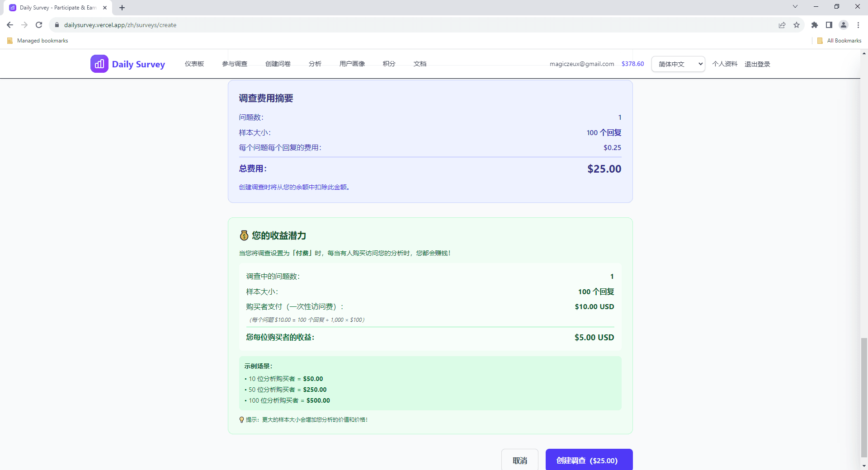Open the share icon in the address bar
Screen dimensions: 868x470
click(783, 25)
